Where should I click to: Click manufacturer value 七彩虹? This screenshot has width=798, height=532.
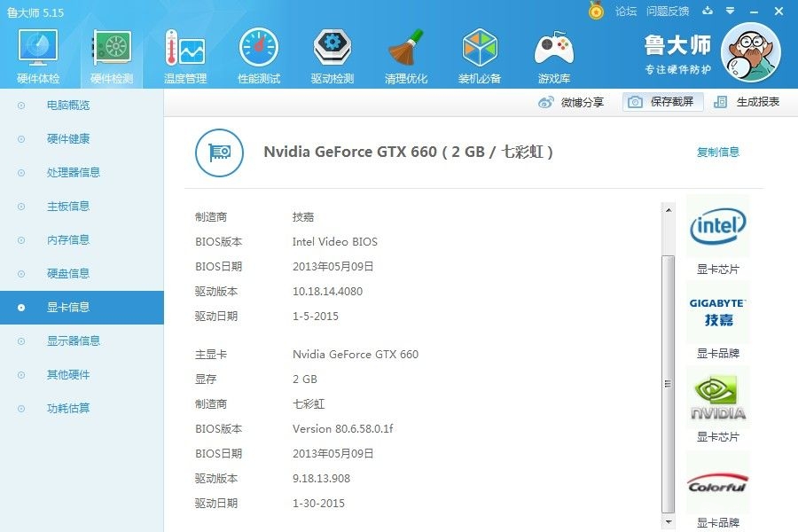click(x=309, y=404)
